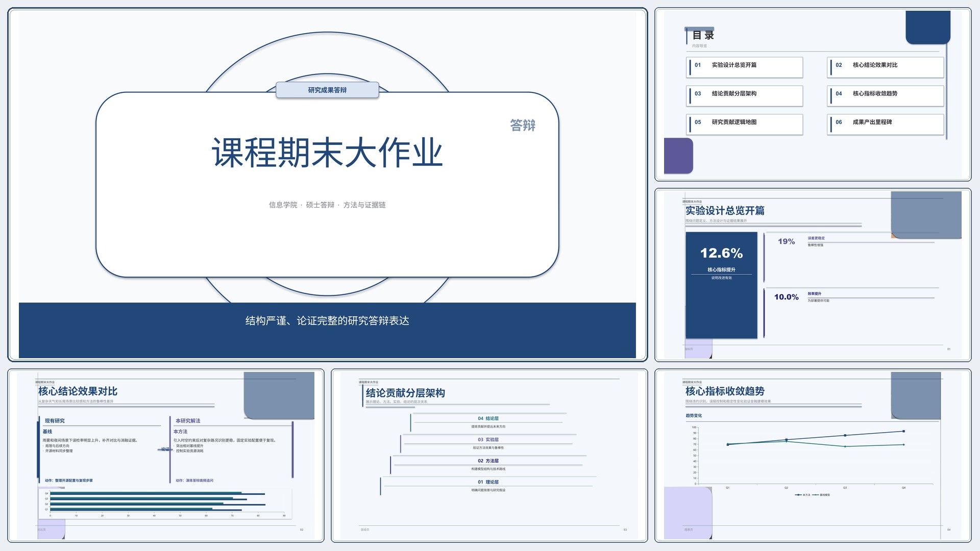
Task: Click the banner text 结构严谨、论证完整的研究答辩表达
Action: coord(327,320)
